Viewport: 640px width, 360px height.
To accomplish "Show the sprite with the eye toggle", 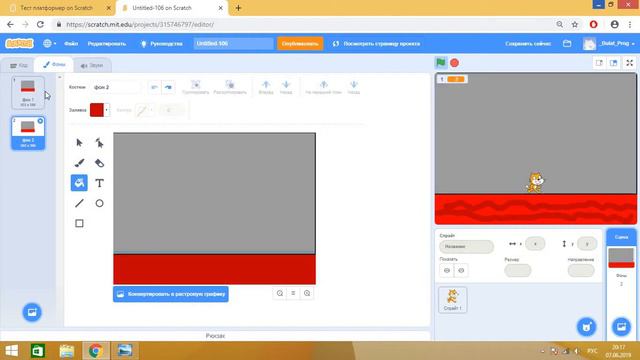I will 447,270.
